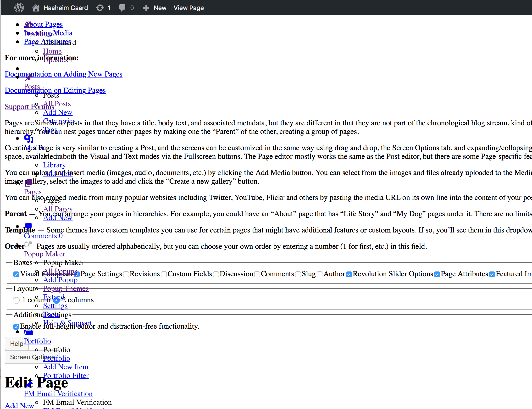Uncheck the Visual Composer box option

(16, 274)
